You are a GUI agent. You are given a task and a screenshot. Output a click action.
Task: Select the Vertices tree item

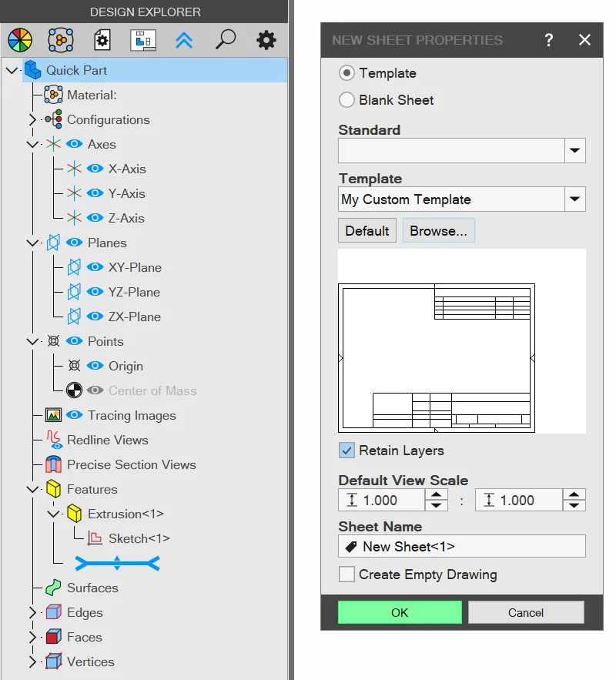tap(91, 662)
